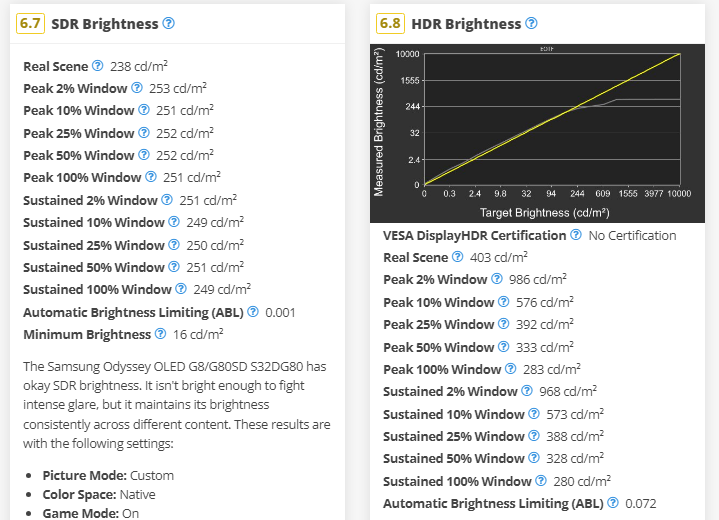Image resolution: width=719 pixels, height=520 pixels.
Task: Click help icon for SDR Real Scene
Action: point(97,66)
